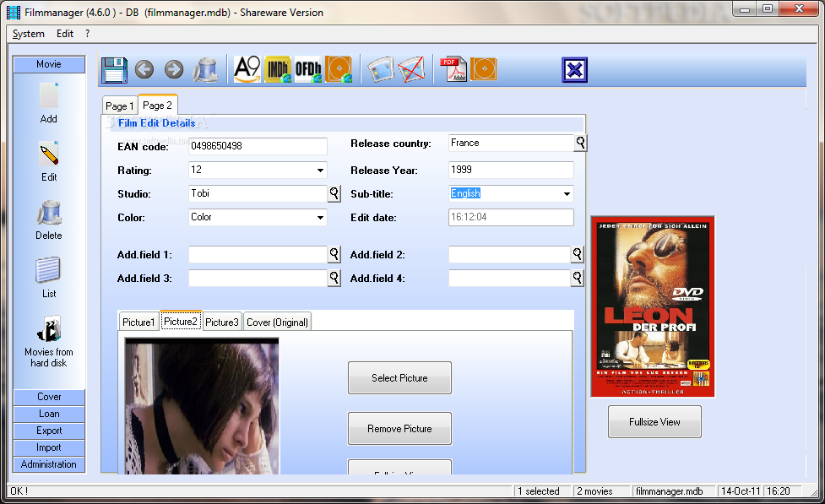The height and width of the screenshot is (504, 825).
Task: Open the Administration sidebar section
Action: (49, 464)
